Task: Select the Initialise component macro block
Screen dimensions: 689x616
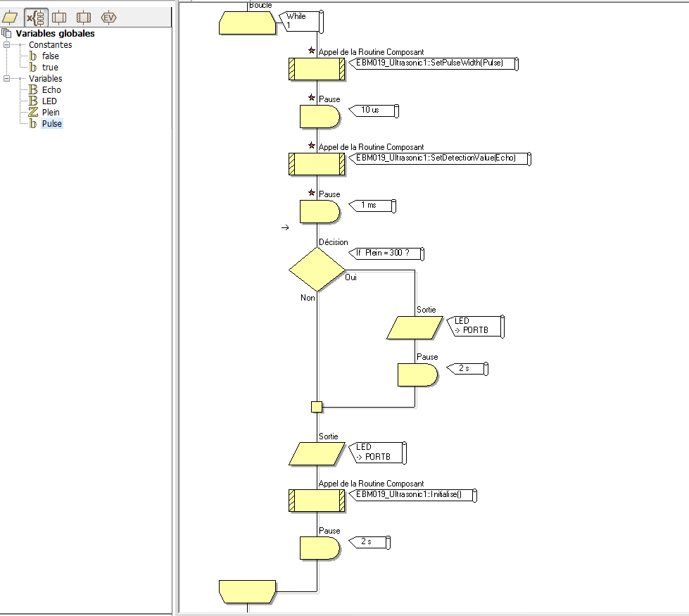Action: tap(317, 501)
